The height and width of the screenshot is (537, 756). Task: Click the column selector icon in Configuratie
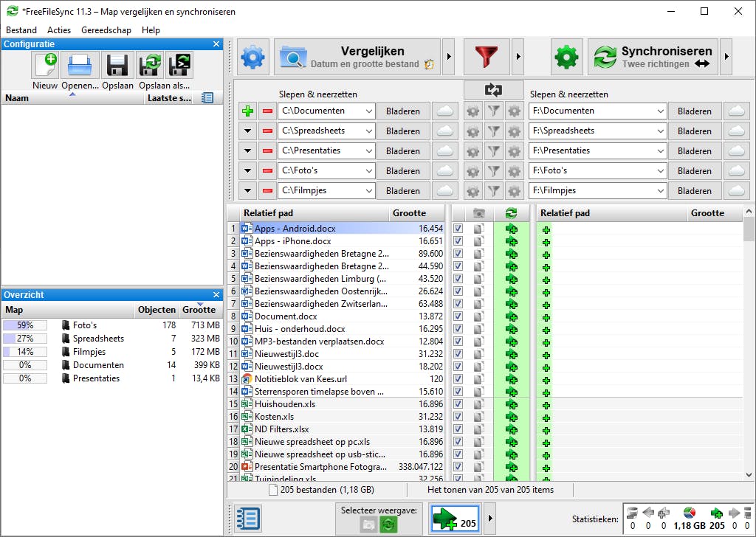pos(207,98)
